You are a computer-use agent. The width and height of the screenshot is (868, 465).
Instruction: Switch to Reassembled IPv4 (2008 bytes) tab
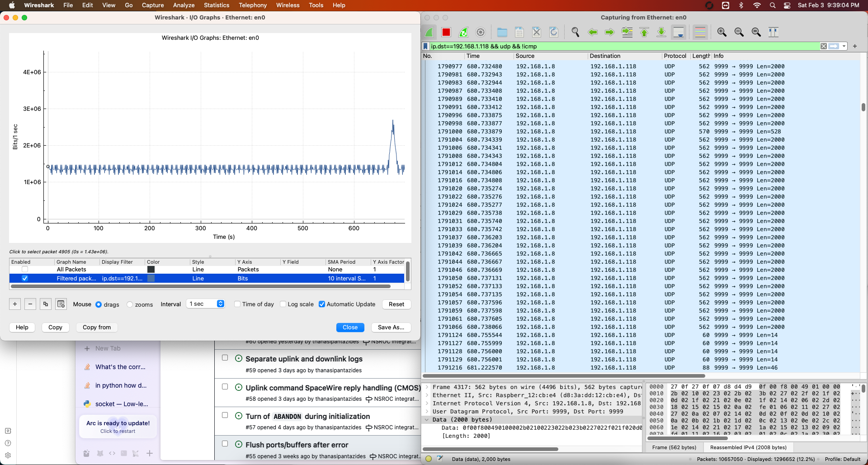[748, 447]
